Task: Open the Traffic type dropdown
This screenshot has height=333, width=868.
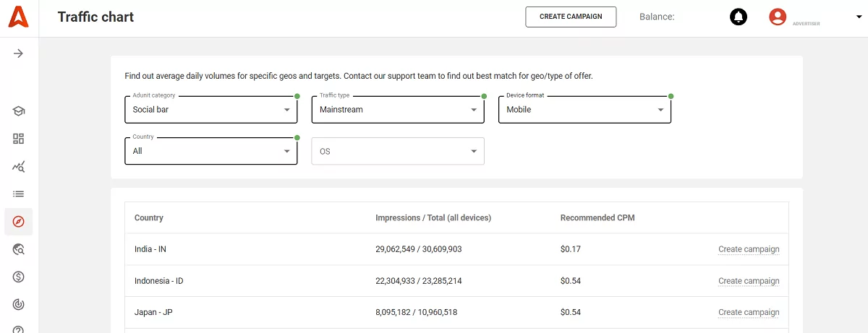Action: 397,110
